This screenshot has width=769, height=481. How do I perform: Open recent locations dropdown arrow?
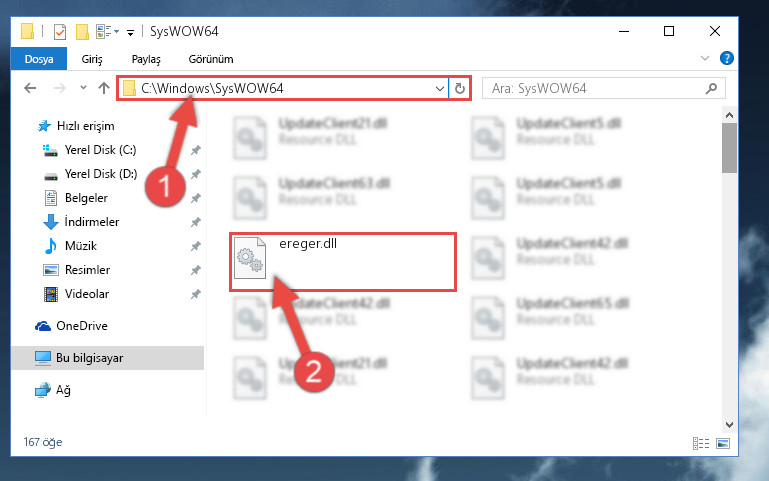83,88
